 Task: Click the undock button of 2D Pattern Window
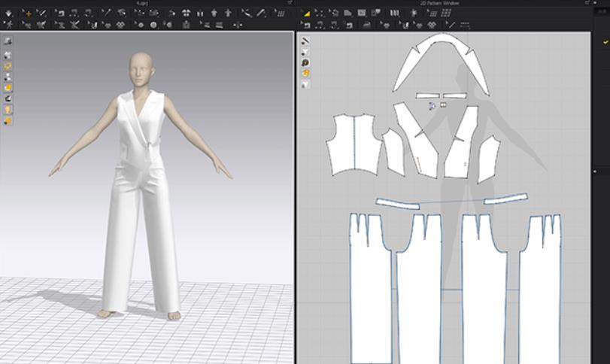(x=588, y=4)
